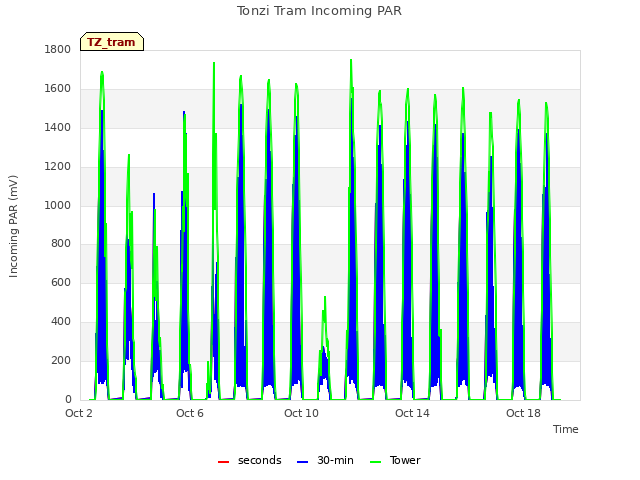640x480 pixels.
Task: Click the 200 y-axis tick label
Action: pyautogui.click(x=61, y=360)
